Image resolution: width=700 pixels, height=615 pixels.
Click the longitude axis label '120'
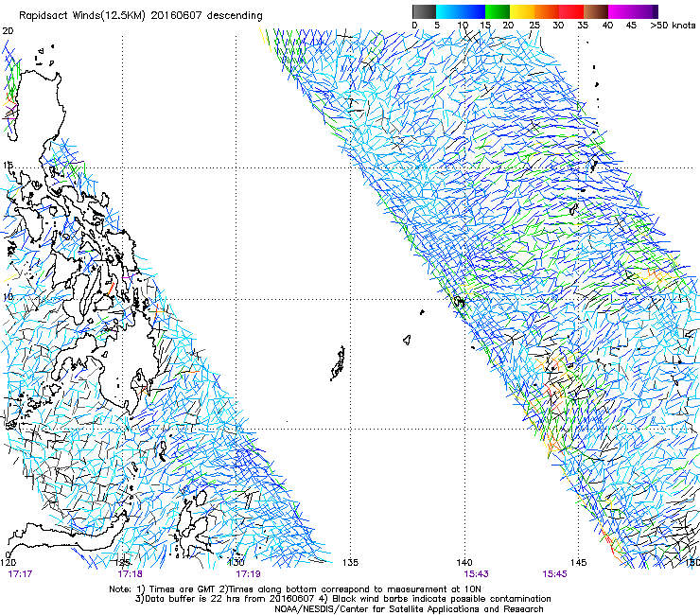pos(8,562)
